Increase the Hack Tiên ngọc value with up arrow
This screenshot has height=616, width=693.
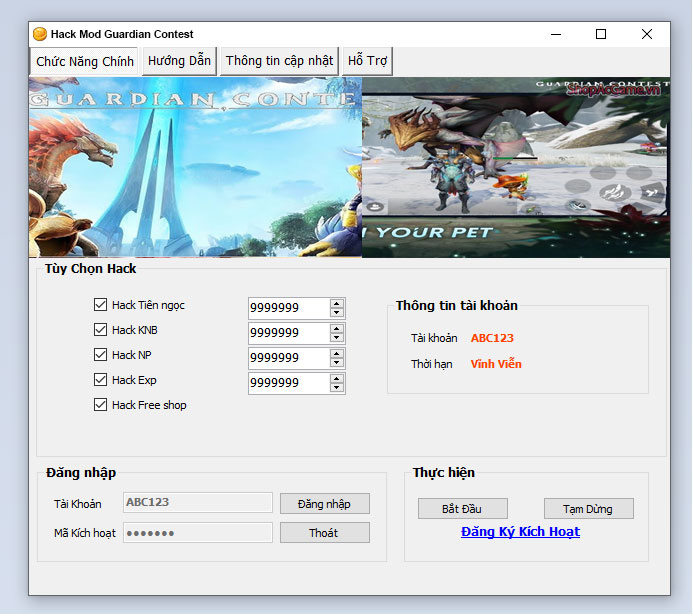pyautogui.click(x=337, y=304)
